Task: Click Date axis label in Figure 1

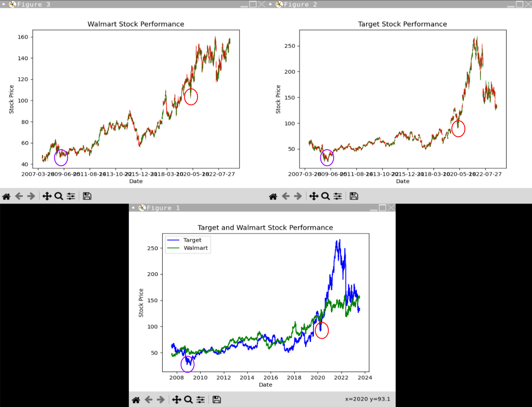Action: coord(266,385)
